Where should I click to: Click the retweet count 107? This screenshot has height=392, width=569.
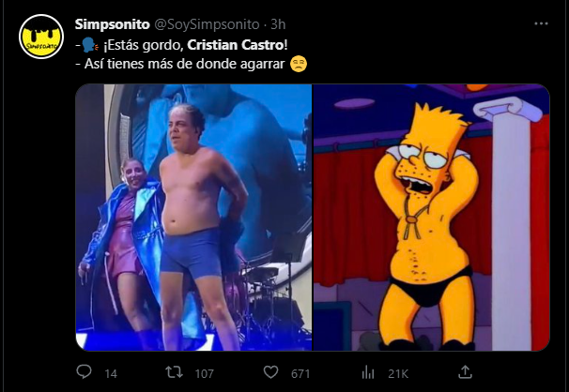coord(205,373)
